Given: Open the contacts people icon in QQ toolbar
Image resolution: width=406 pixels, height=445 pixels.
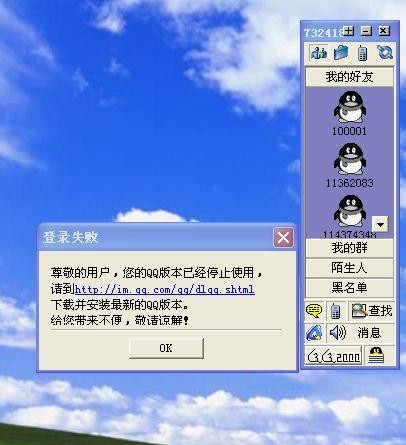Looking at the screenshot, I should coord(318,53).
